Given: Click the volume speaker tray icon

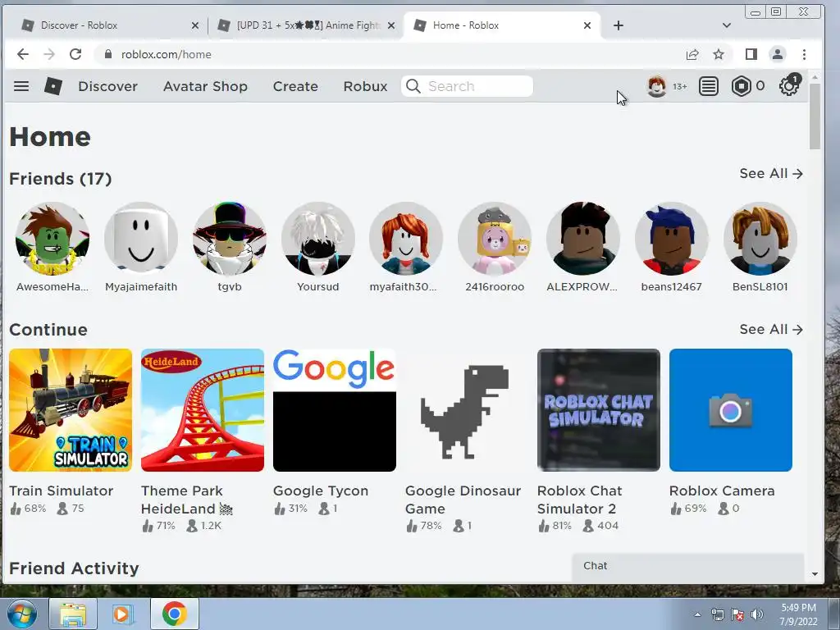Looking at the screenshot, I should [x=756, y=614].
